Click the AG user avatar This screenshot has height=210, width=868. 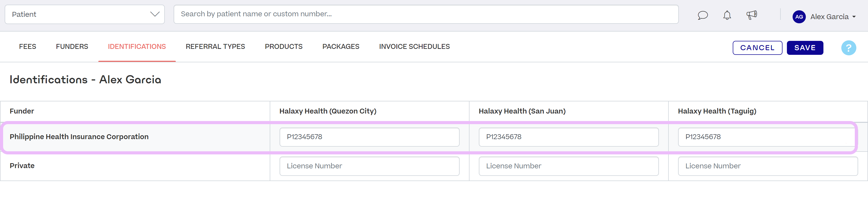coord(799,17)
